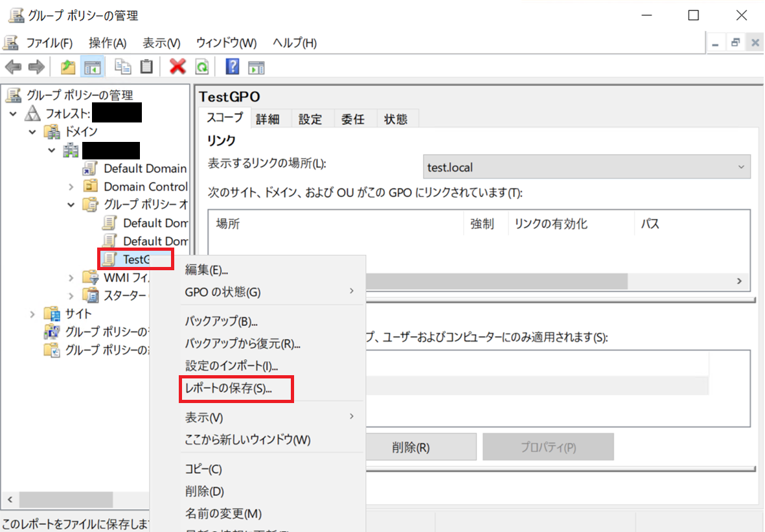
Task: Open the 表示(V) menu in menu bar
Action: 161,43
